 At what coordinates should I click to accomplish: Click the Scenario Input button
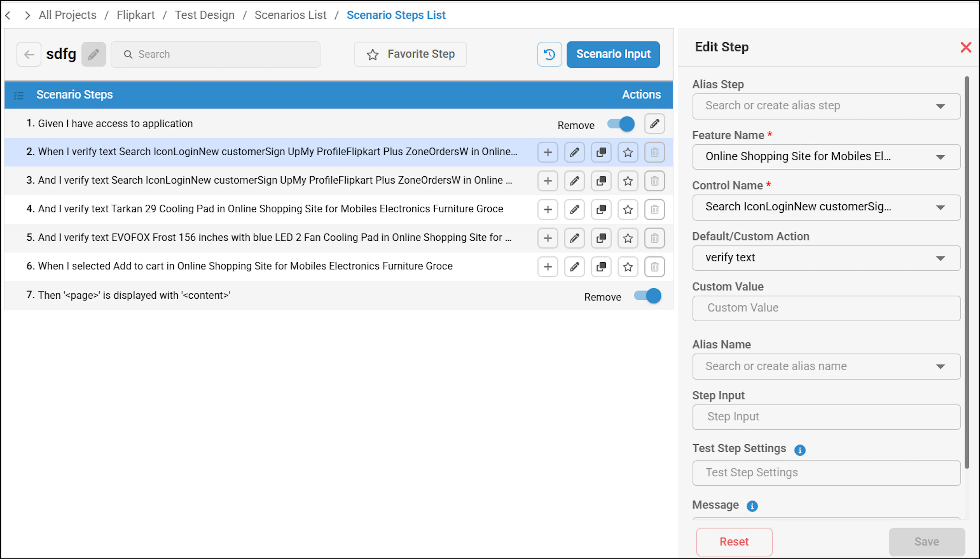point(613,54)
